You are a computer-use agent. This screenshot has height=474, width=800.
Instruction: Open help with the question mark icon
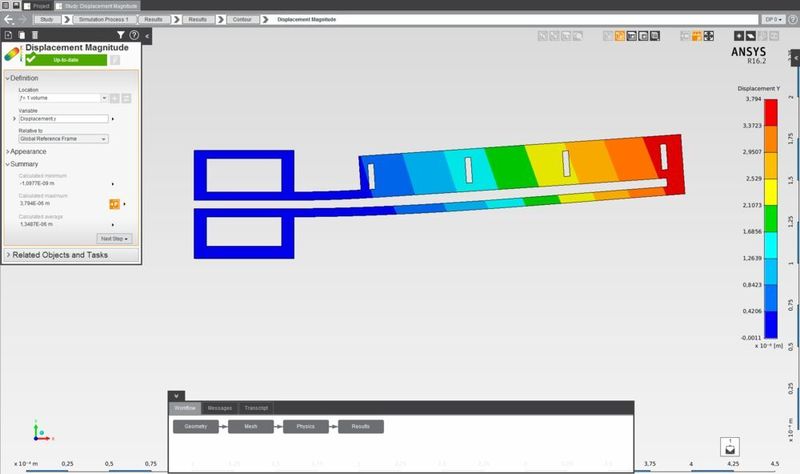coord(134,35)
